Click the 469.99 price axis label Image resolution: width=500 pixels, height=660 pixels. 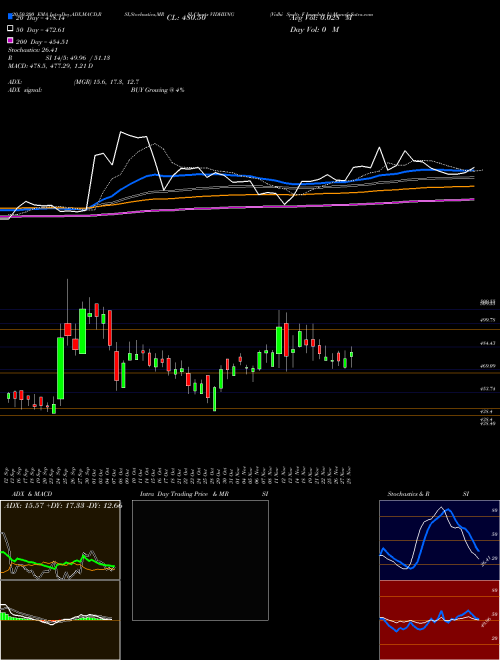click(x=487, y=366)
